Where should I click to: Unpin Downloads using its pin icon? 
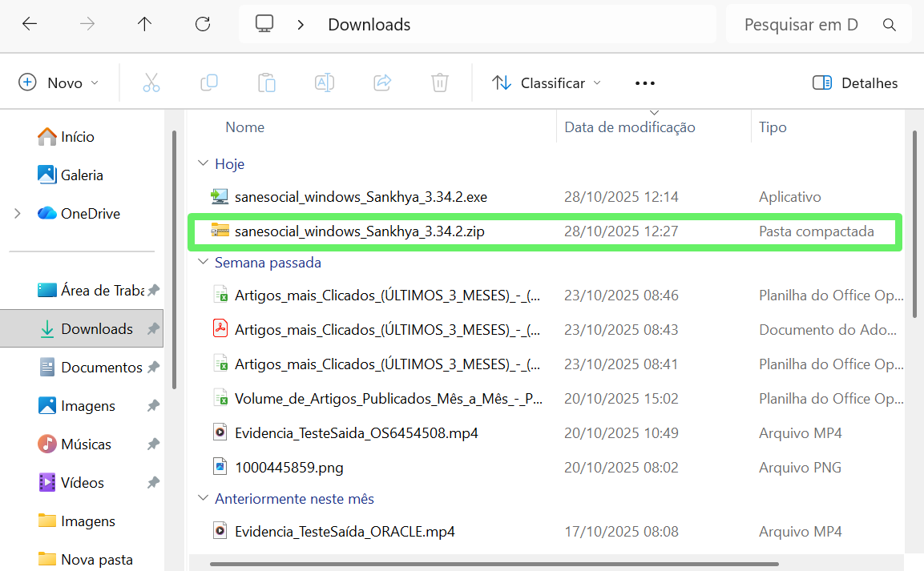tap(153, 328)
